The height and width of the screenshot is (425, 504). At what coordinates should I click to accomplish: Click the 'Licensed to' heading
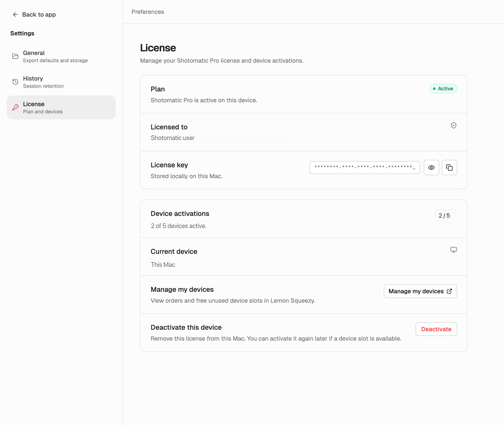pos(169,127)
